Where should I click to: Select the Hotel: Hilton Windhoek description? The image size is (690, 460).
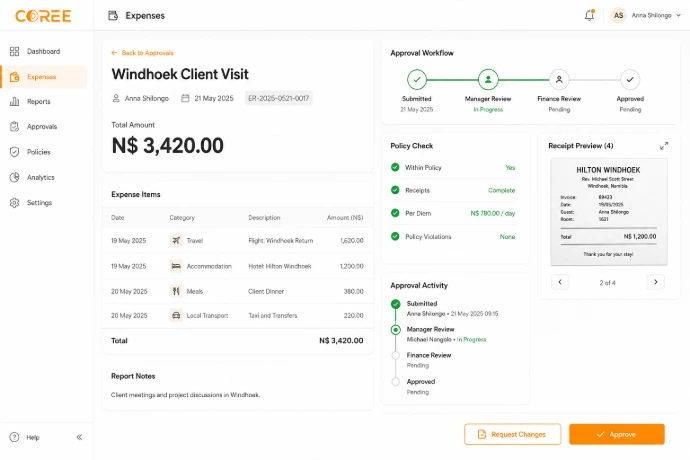280,266
